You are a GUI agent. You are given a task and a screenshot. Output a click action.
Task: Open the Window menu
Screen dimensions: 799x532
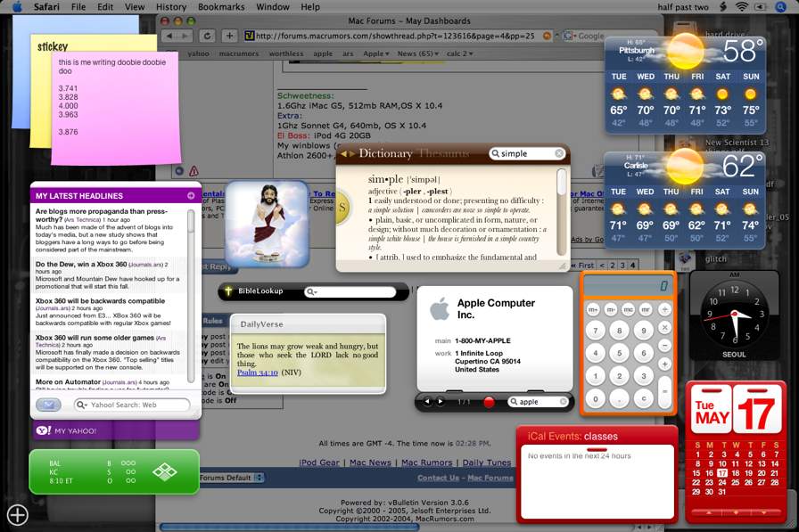point(273,6)
